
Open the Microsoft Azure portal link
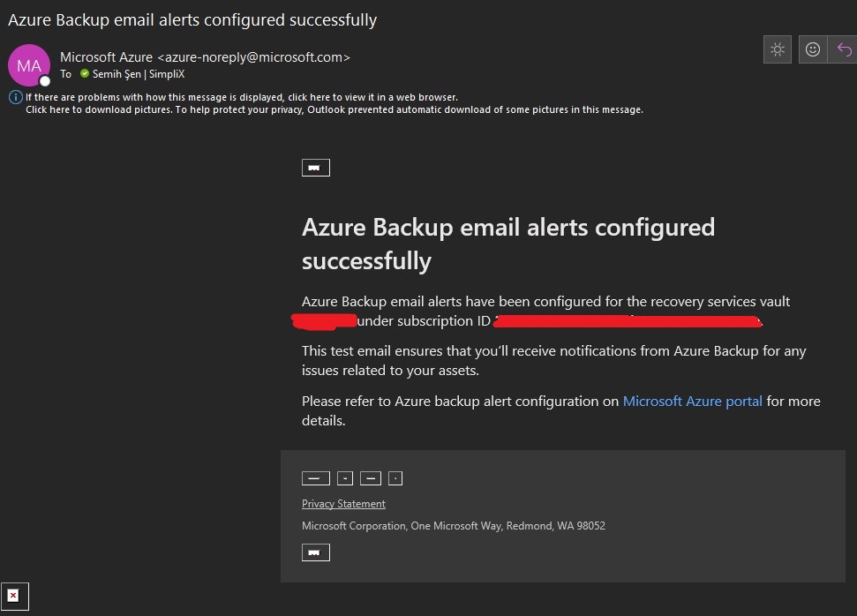[x=692, y=401]
